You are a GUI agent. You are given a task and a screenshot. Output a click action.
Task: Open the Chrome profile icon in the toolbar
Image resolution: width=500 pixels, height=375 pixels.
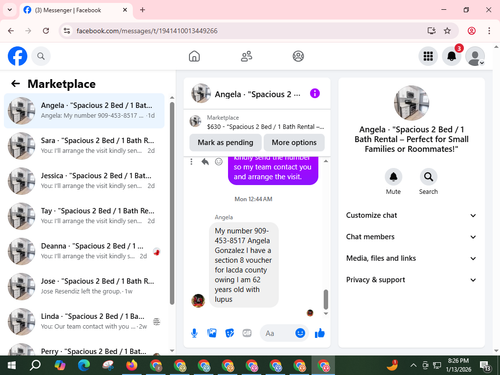pos(471,31)
